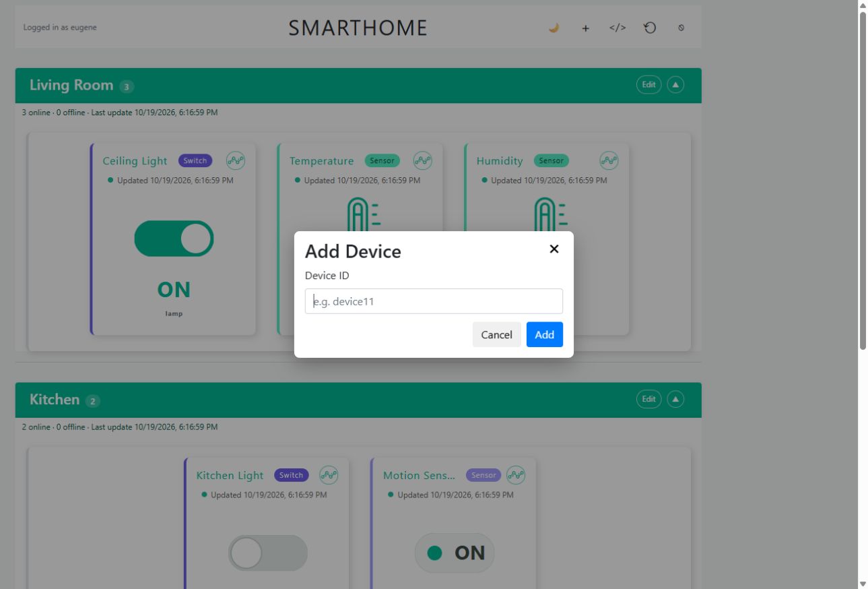Click the Temperature card title

pos(322,161)
